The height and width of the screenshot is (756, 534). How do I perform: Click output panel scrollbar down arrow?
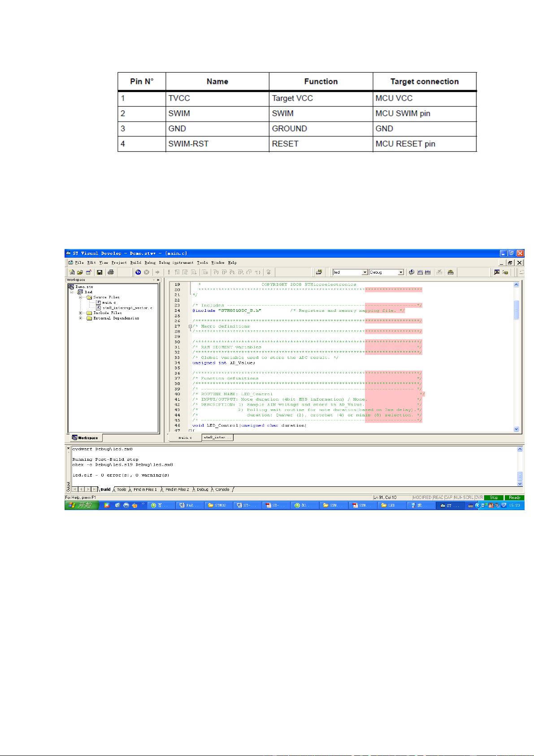click(x=520, y=484)
